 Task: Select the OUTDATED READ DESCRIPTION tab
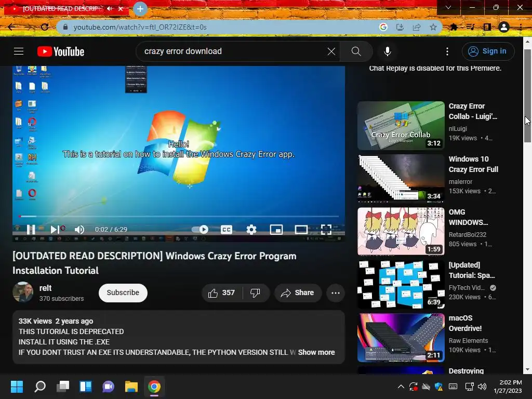61,8
